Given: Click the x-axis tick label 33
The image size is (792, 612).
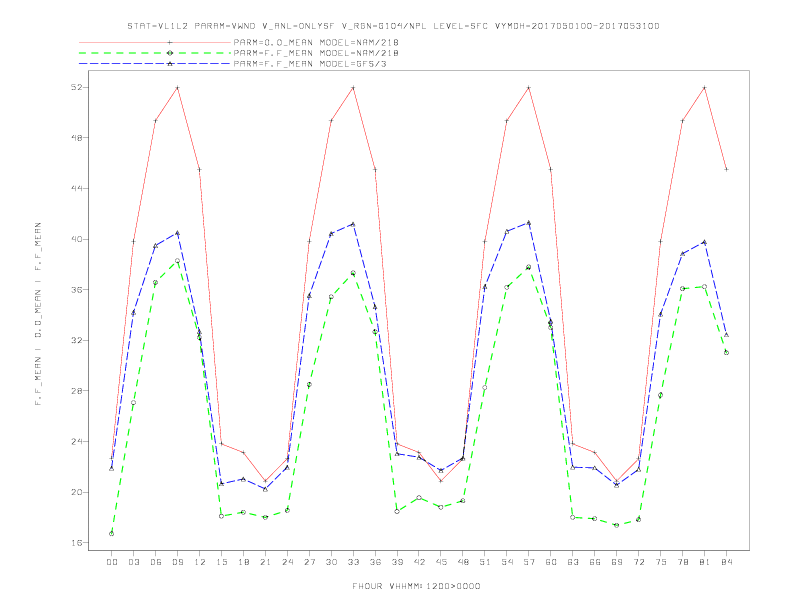Looking at the screenshot, I should [353, 562].
